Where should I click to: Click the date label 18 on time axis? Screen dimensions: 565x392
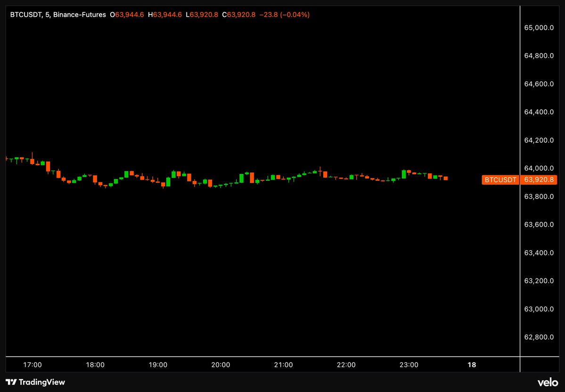pos(472,365)
